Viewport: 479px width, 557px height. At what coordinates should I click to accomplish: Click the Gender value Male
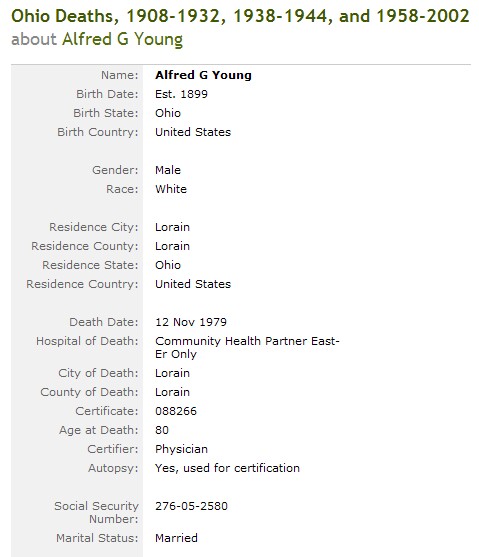tap(168, 170)
